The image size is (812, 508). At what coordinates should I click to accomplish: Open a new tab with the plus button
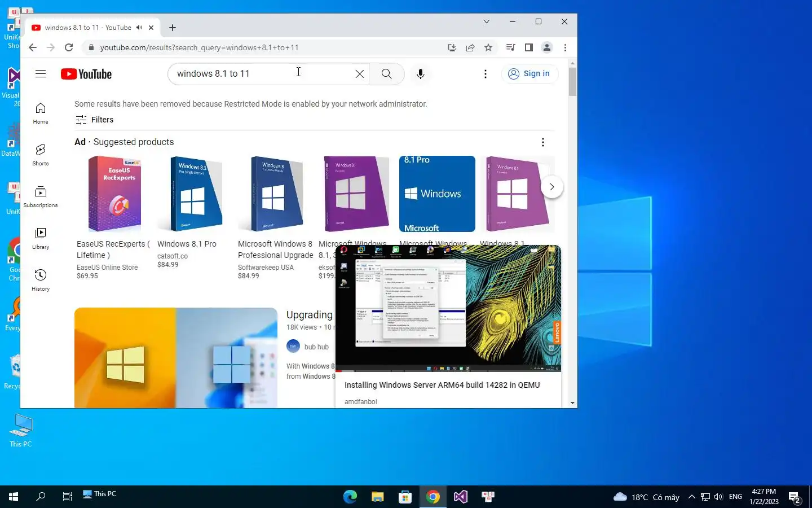coord(173,27)
